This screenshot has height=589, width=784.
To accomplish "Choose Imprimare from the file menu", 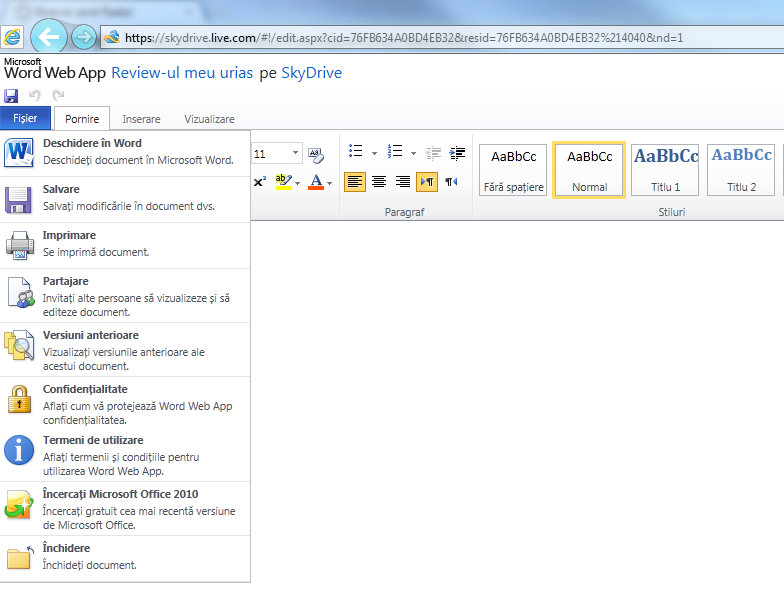I will tap(125, 246).
